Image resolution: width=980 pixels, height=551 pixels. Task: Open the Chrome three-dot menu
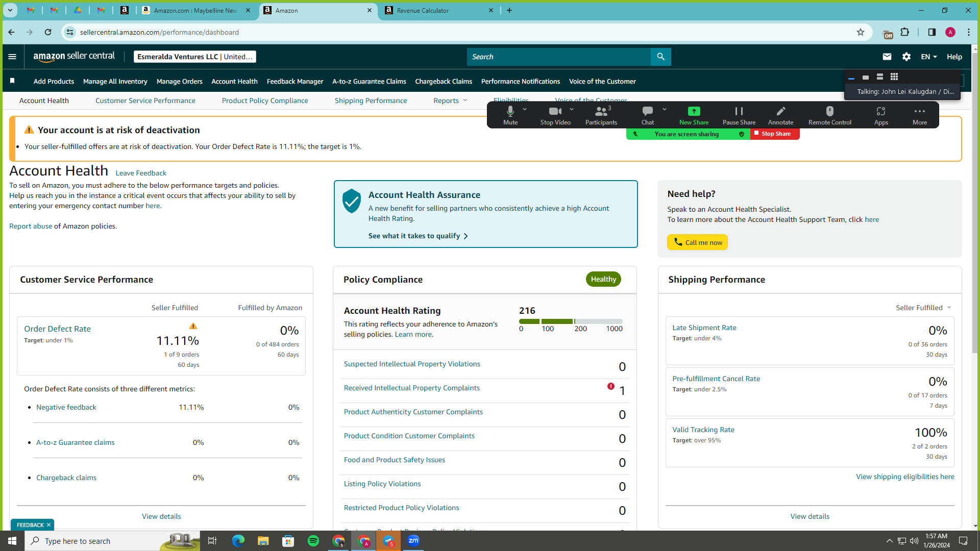click(969, 32)
